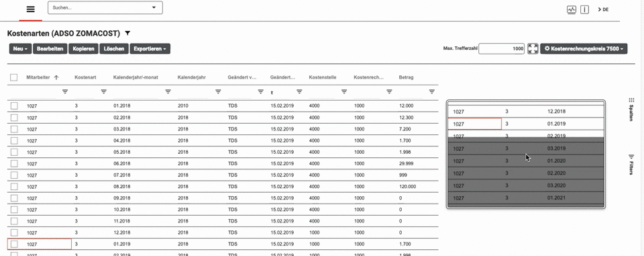The width and height of the screenshot is (644, 256).
Task: Click 01.2019 row in preview popup
Action: [526, 124]
